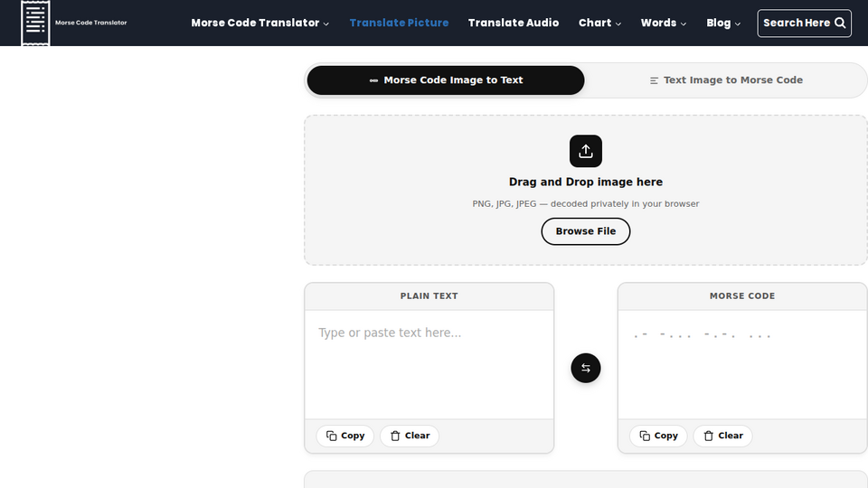Open the Translate Picture page
Image resolution: width=868 pixels, height=488 pixels.
399,23
